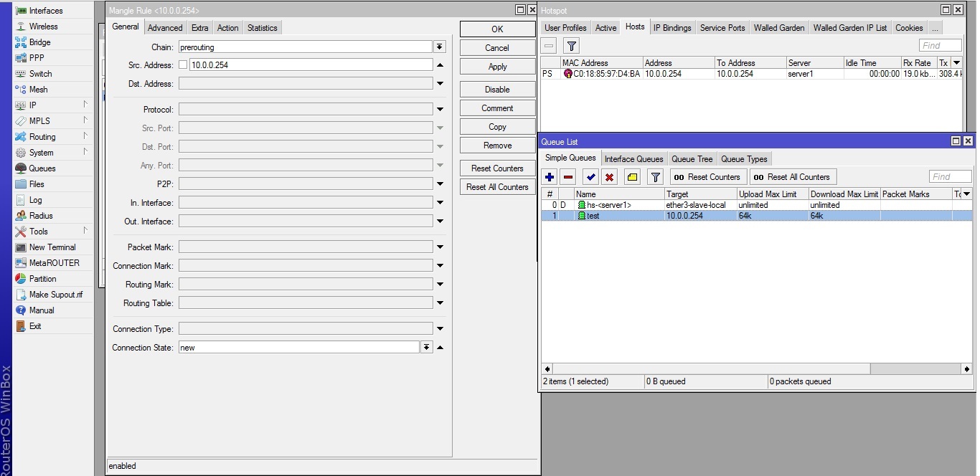Viewport: 980px width, 476px height.
Task: Open the Connection State dropdown
Action: click(x=426, y=347)
